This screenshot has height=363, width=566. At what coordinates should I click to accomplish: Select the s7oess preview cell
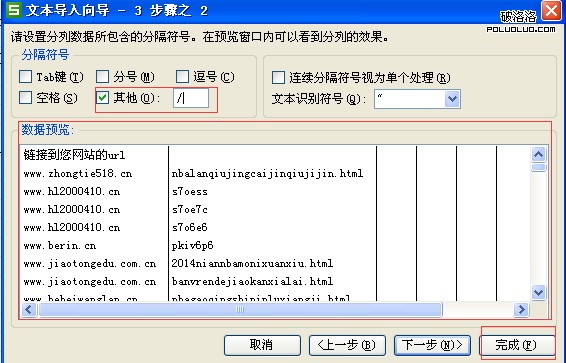[x=190, y=192]
